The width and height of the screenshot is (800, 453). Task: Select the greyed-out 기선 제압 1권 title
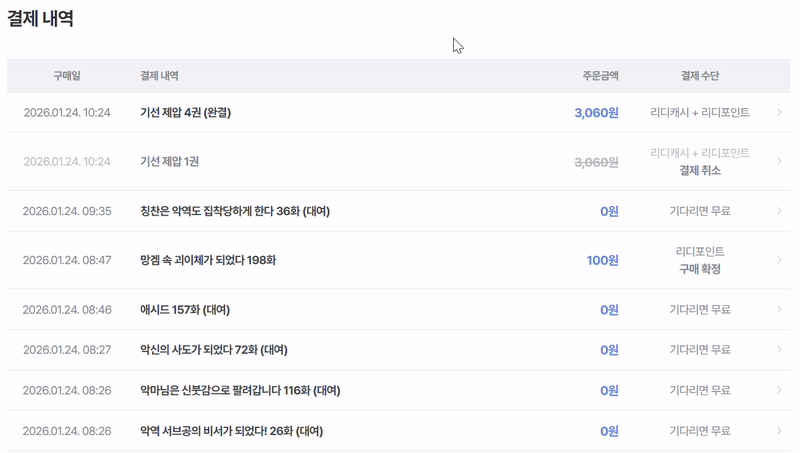[169, 162]
